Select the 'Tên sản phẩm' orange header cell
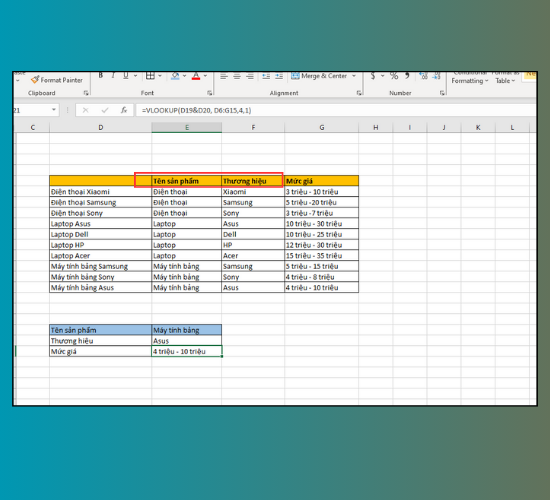Viewport: 550px width, 500px height. point(187,181)
